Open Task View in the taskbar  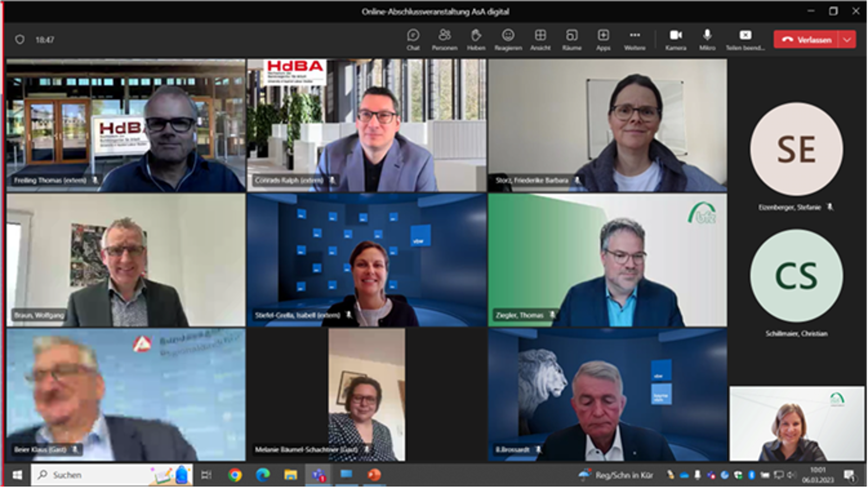tap(206, 475)
